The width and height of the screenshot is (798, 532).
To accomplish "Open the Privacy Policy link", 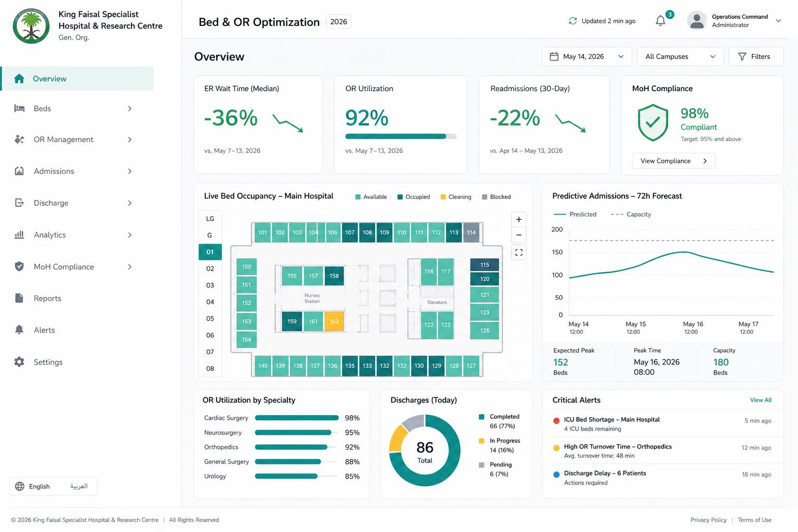I will (x=709, y=520).
